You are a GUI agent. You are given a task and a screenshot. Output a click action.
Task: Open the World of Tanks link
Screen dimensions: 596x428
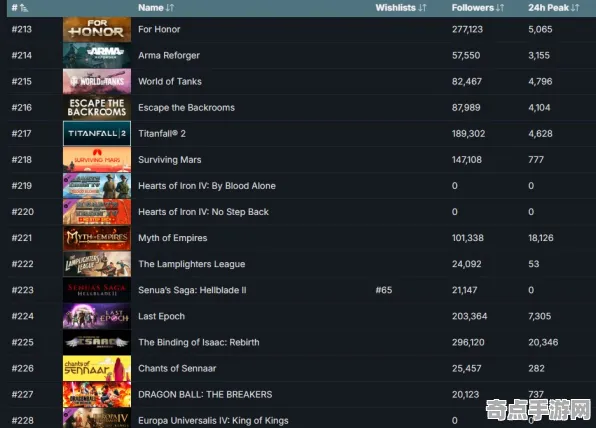170,81
